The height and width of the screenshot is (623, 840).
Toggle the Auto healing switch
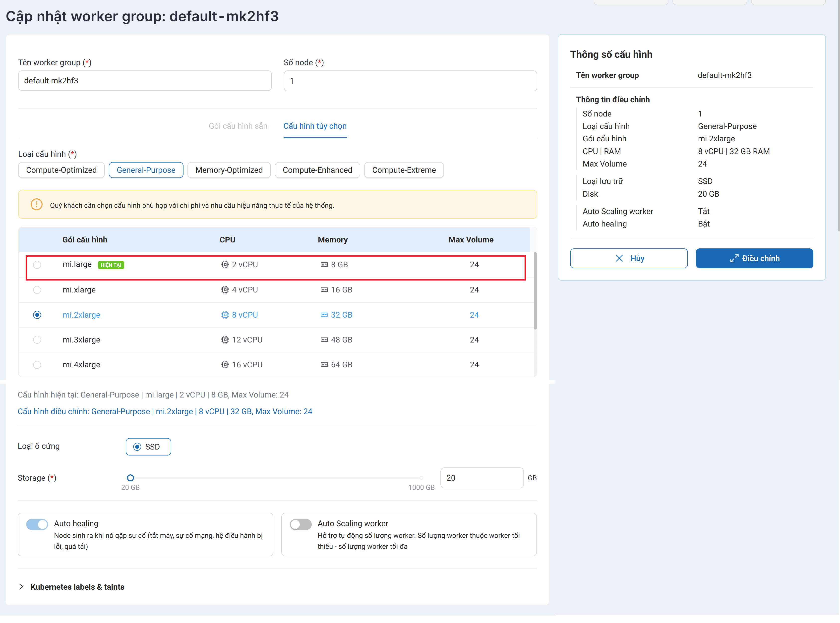37,524
